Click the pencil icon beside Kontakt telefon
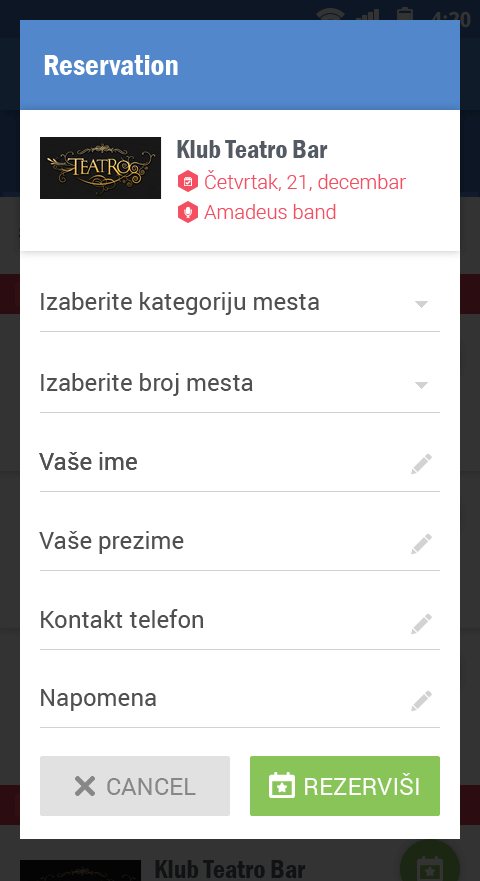 (x=421, y=623)
